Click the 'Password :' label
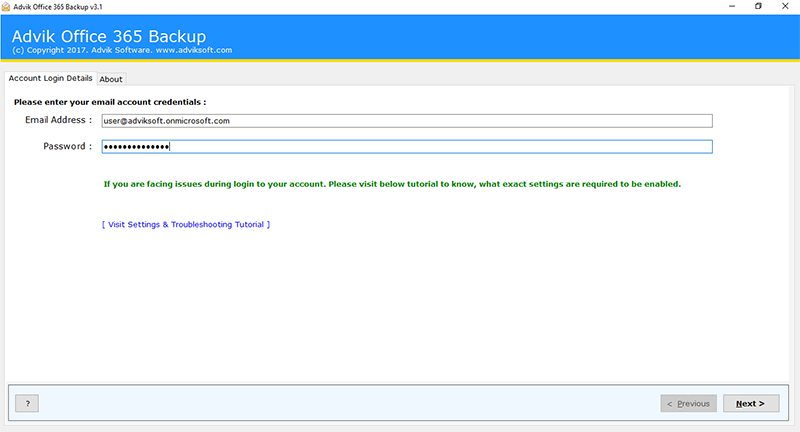The width and height of the screenshot is (800, 432). point(67,146)
